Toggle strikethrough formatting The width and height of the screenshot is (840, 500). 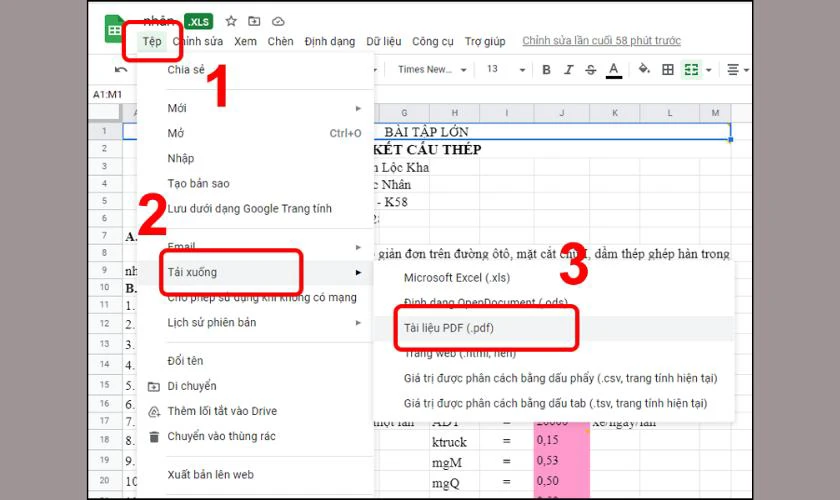[590, 70]
